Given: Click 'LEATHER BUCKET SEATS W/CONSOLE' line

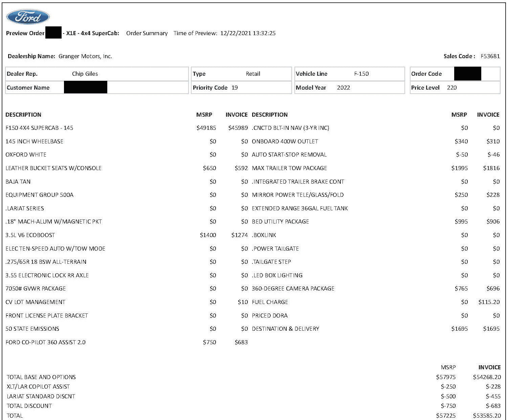Looking at the screenshot, I should [53, 168].
